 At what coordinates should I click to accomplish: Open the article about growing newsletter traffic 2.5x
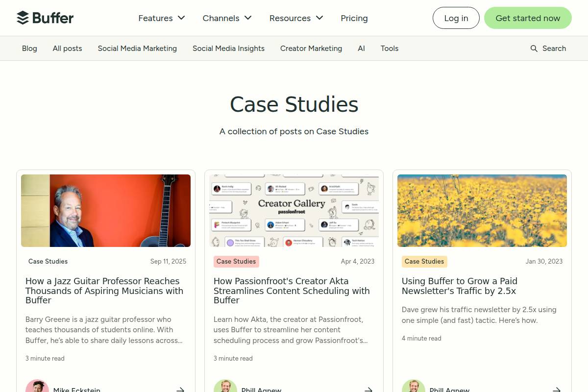(459, 286)
